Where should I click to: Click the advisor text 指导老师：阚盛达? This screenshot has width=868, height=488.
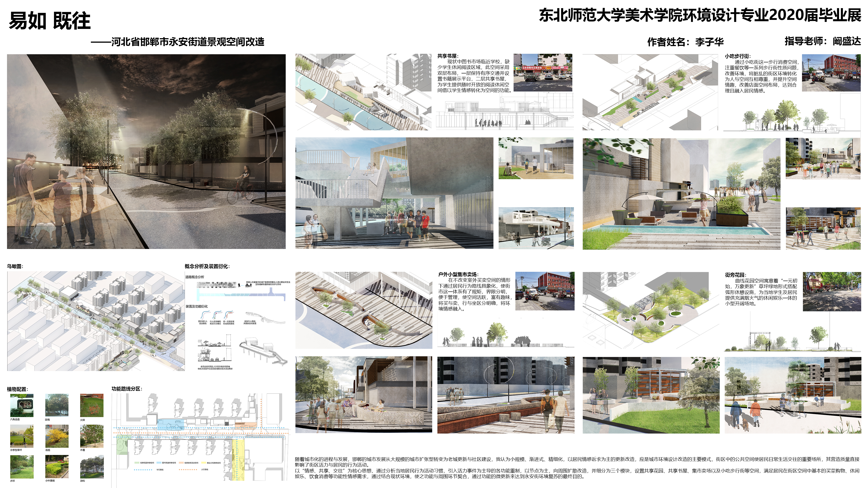[823, 41]
